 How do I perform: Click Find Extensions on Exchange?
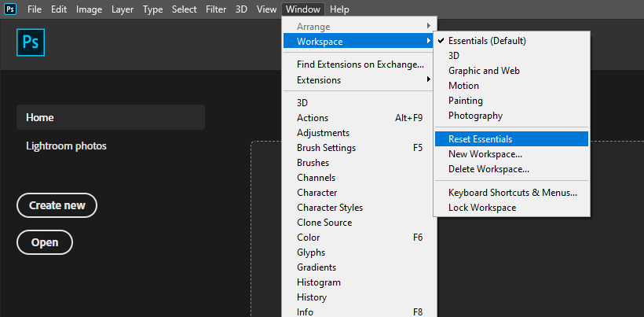tap(360, 65)
